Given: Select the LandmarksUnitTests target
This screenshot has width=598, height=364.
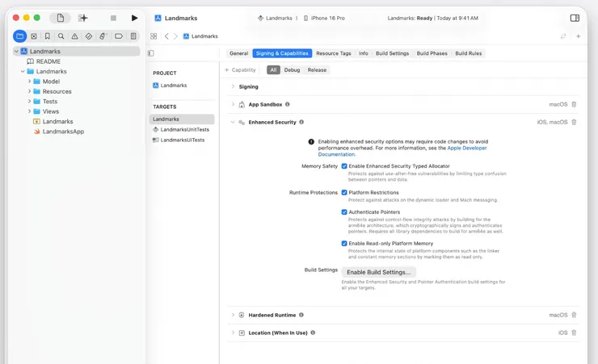Looking at the screenshot, I should (x=181, y=129).
